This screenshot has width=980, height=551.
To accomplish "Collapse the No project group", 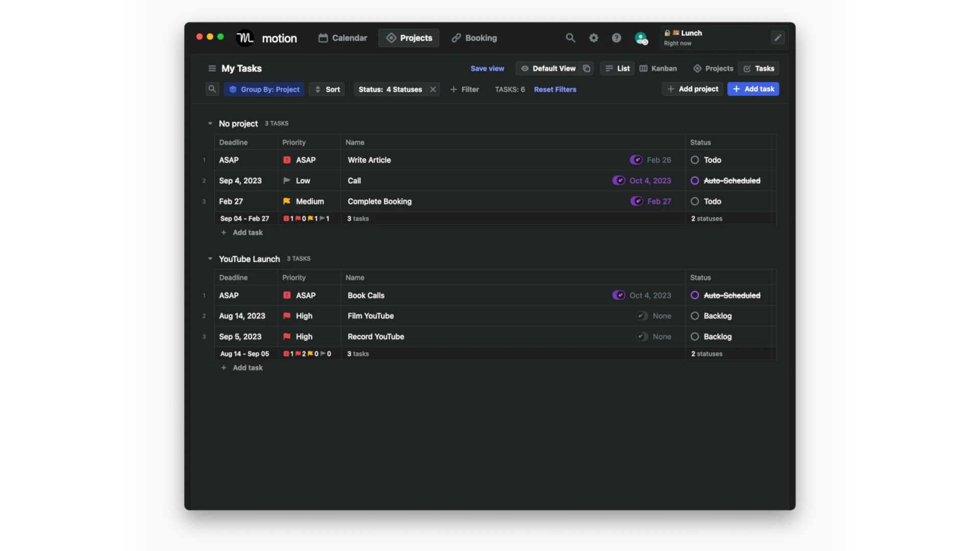I will 210,123.
